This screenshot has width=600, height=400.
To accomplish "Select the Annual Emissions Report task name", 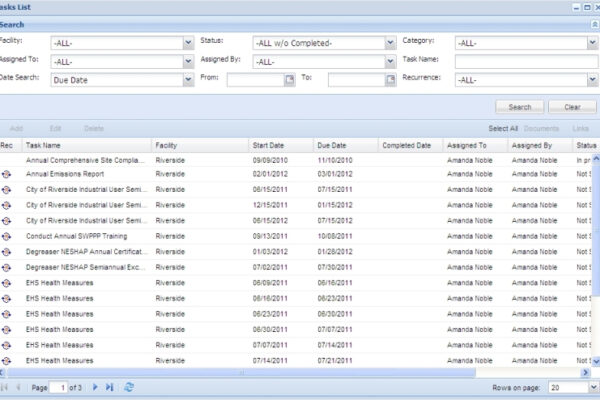I will [x=65, y=174].
